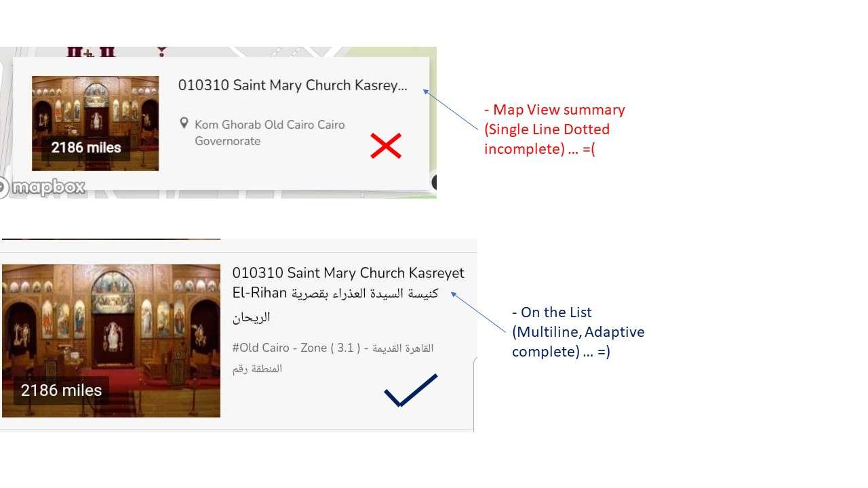The width and height of the screenshot is (868, 488).
Task: Click the arrow pointing to the map card title
Action: click(x=451, y=110)
